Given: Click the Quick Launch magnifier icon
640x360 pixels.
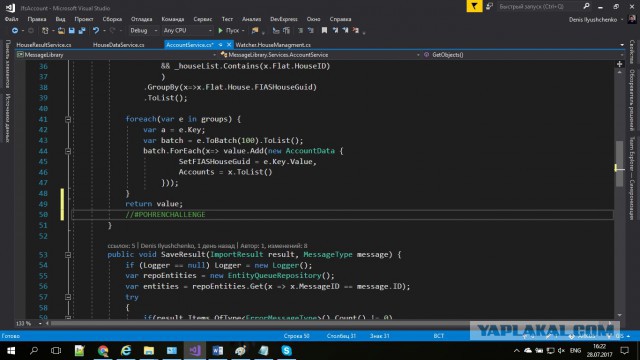Looking at the screenshot, I should tap(587, 6).
